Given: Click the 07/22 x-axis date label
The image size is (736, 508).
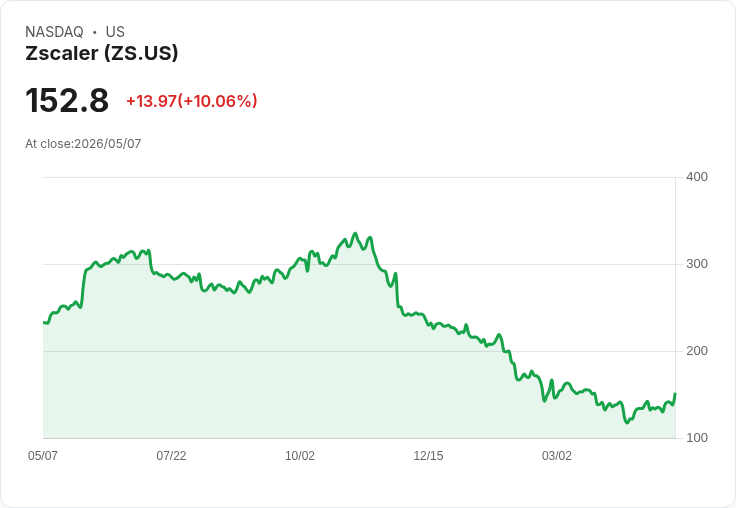Looking at the screenshot, I should [x=171, y=455].
